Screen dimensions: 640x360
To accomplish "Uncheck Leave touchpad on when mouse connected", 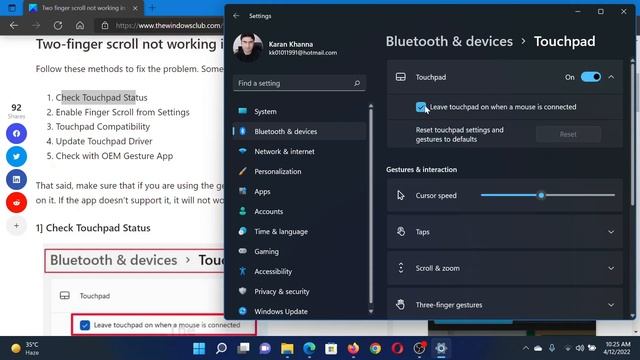I will (x=421, y=107).
